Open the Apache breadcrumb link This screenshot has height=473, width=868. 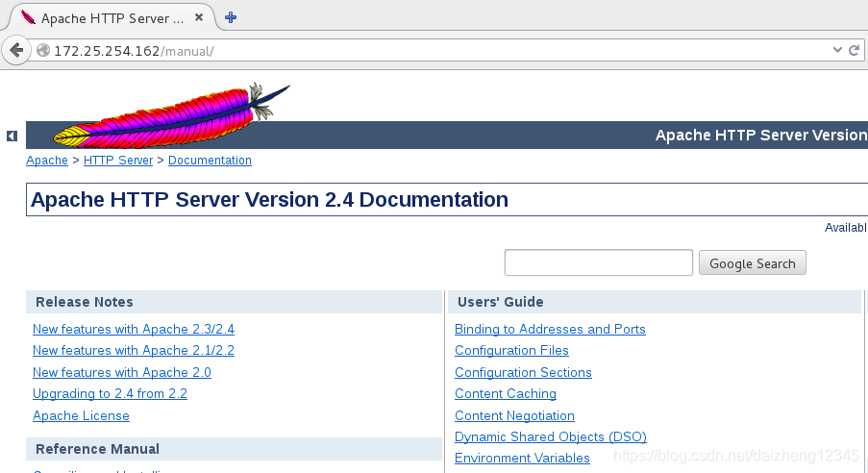[47, 160]
